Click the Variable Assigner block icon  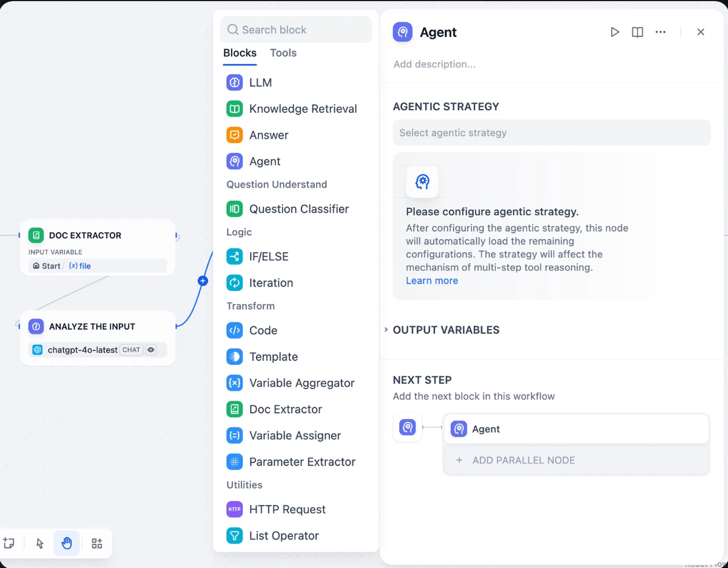click(235, 435)
